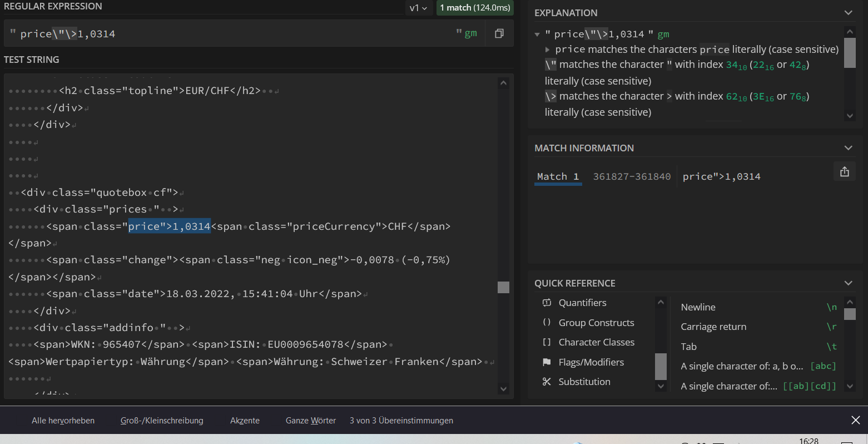
Task: Toggle Alle hervorheben highlight option
Action: [x=63, y=421]
